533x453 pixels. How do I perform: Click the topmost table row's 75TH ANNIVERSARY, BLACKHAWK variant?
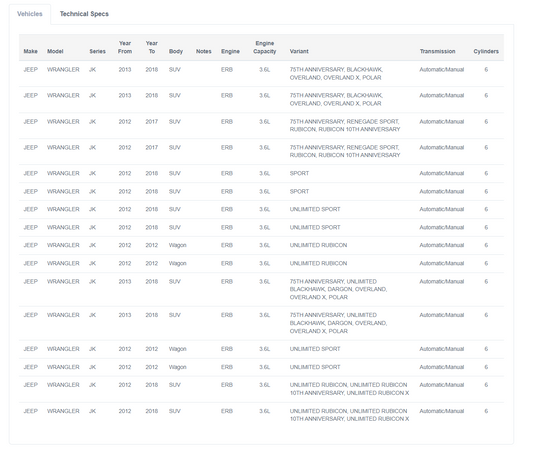click(336, 74)
